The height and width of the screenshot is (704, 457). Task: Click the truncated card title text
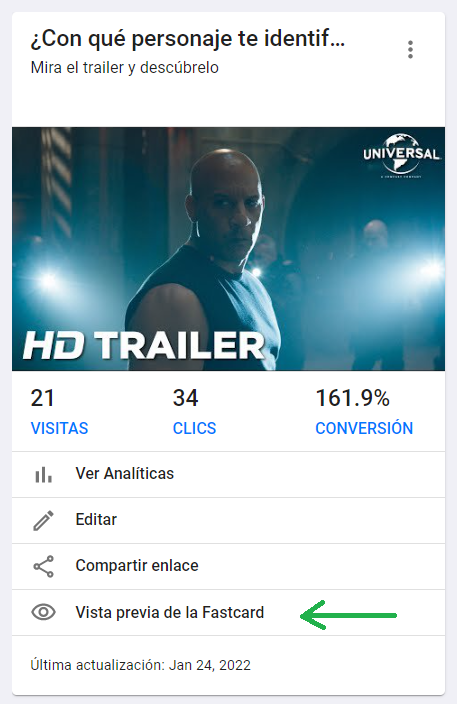click(188, 39)
